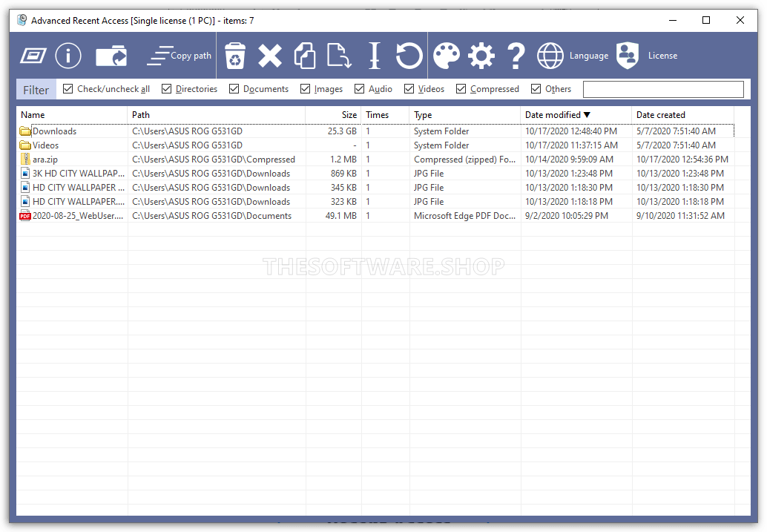This screenshot has width=767, height=532.
Task: Select the Downloads folder row
Action: tap(375, 131)
